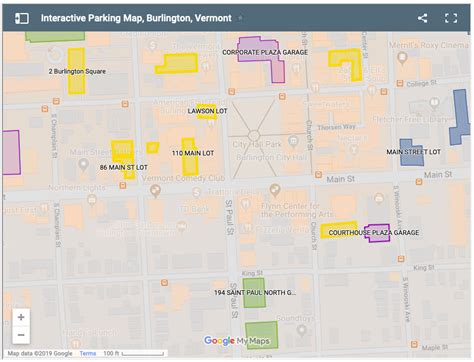
Task: View the map in fullscreen
Action: tap(451, 18)
